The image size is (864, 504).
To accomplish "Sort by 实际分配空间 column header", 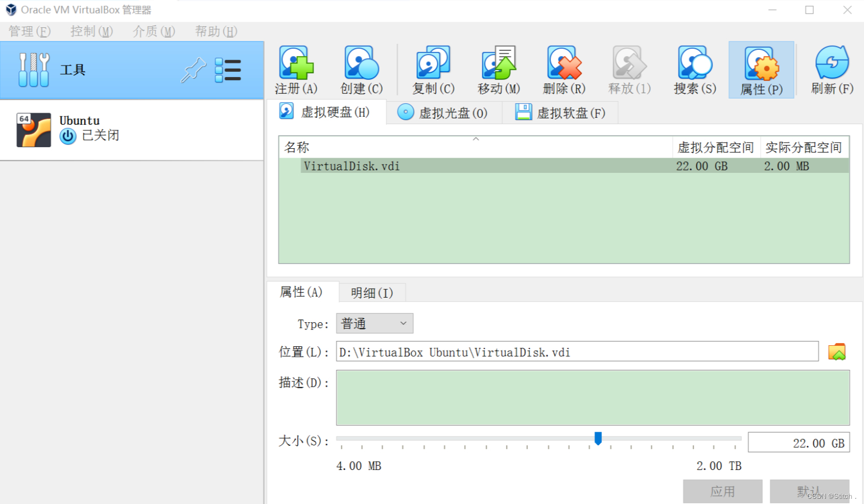I will click(804, 147).
